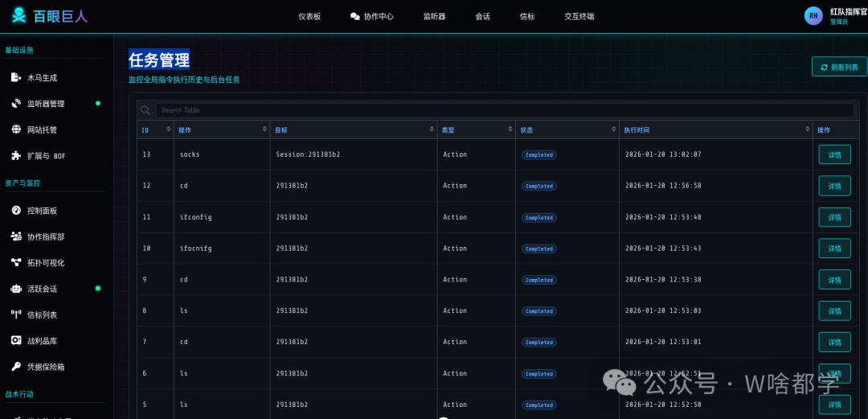Sort table by ID column arrows
Screen dimensions: 868x419
tap(169, 129)
